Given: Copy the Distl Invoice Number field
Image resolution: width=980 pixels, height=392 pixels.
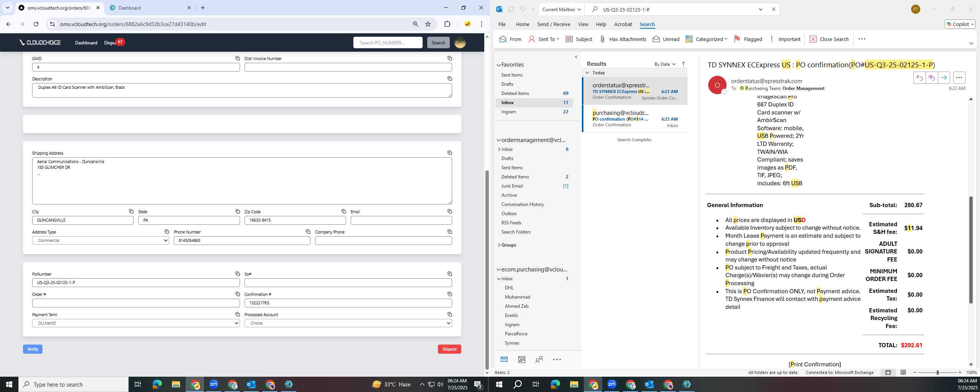Looking at the screenshot, I should coord(449,58).
